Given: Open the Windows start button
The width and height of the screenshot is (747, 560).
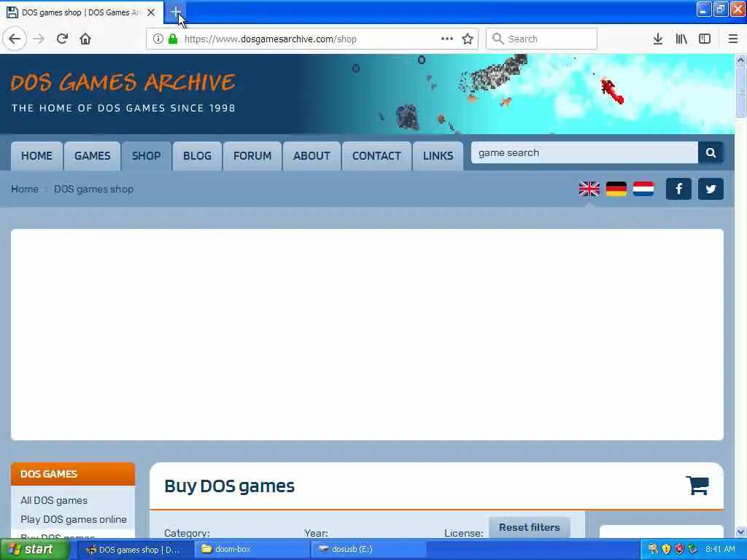Looking at the screenshot, I should pos(34,550).
